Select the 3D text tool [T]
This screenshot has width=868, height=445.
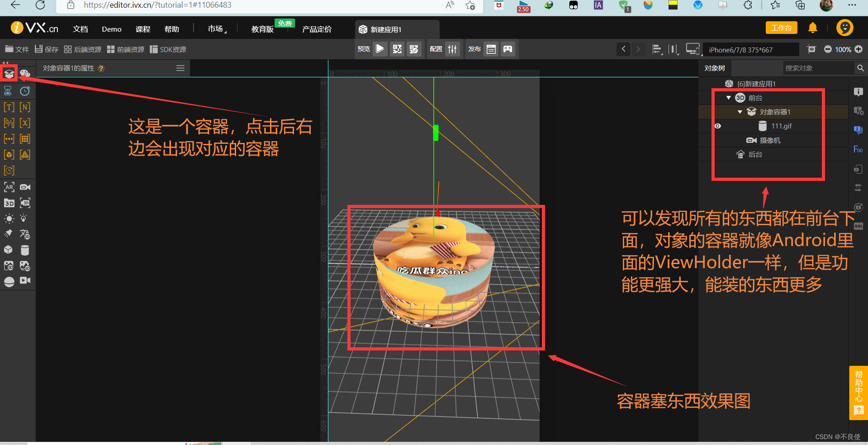(x=9, y=107)
